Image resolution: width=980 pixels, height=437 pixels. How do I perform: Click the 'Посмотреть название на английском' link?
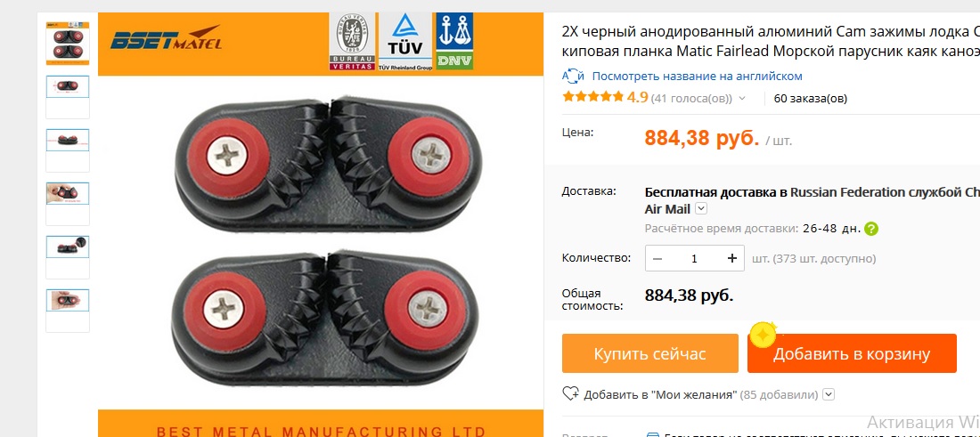point(697,77)
